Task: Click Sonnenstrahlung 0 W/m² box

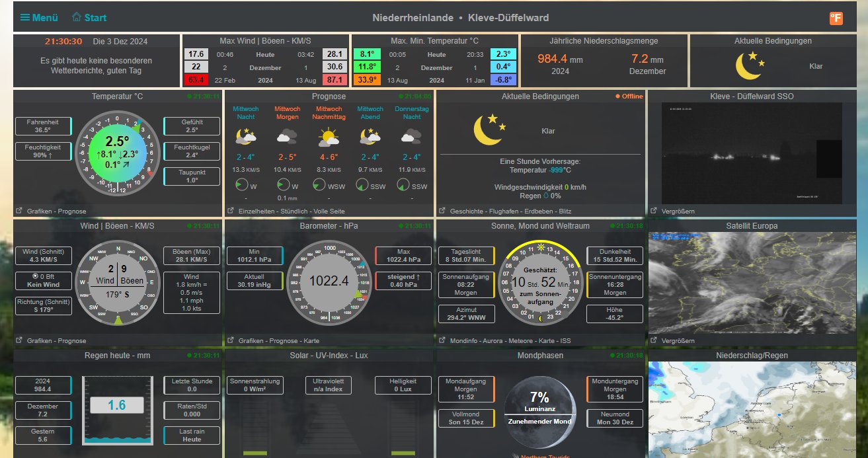Action: [x=255, y=385]
